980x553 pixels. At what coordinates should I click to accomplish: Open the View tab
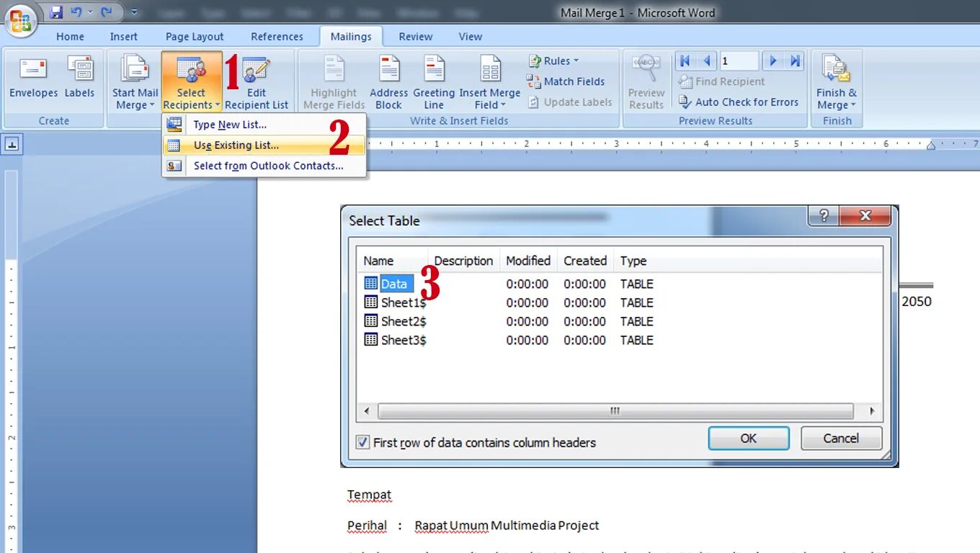[471, 37]
